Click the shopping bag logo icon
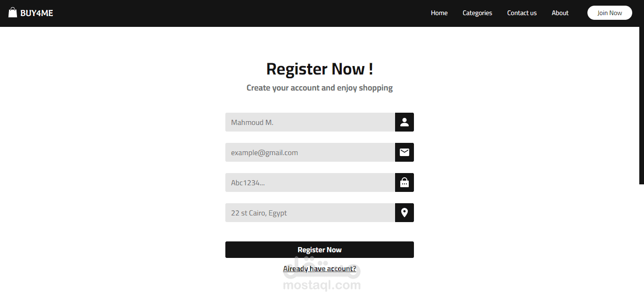644x298 pixels. (x=13, y=13)
